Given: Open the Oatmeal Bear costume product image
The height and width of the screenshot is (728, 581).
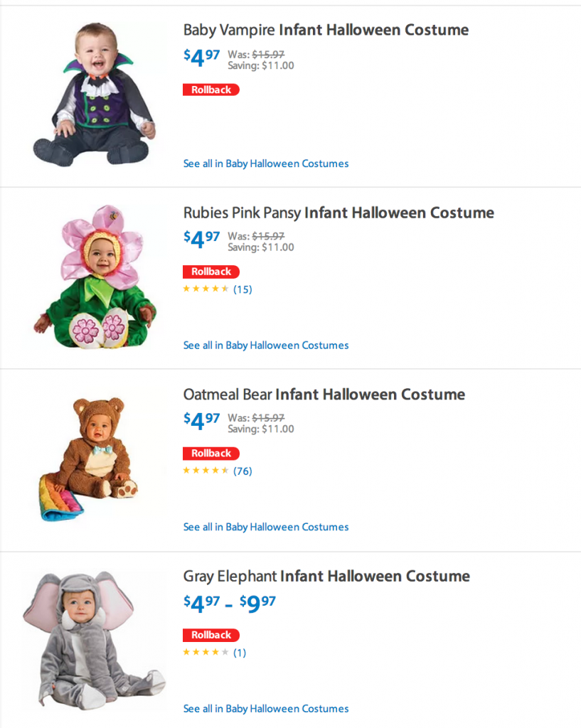Looking at the screenshot, I should click(90, 458).
